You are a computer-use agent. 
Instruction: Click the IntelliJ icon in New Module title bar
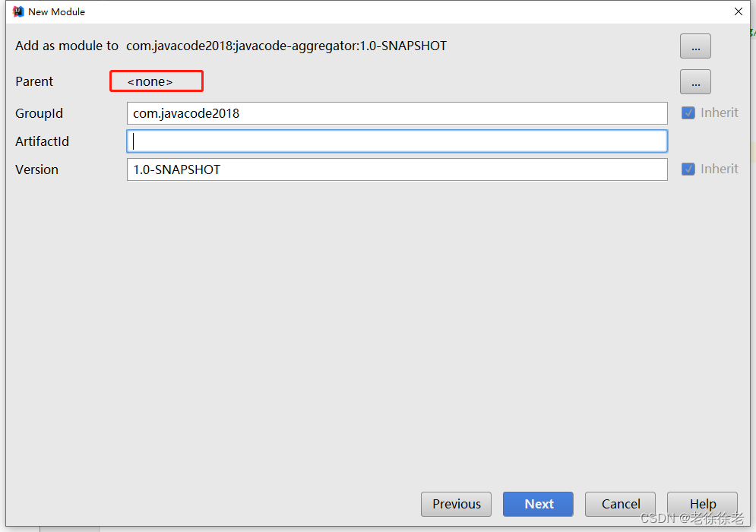pos(18,11)
